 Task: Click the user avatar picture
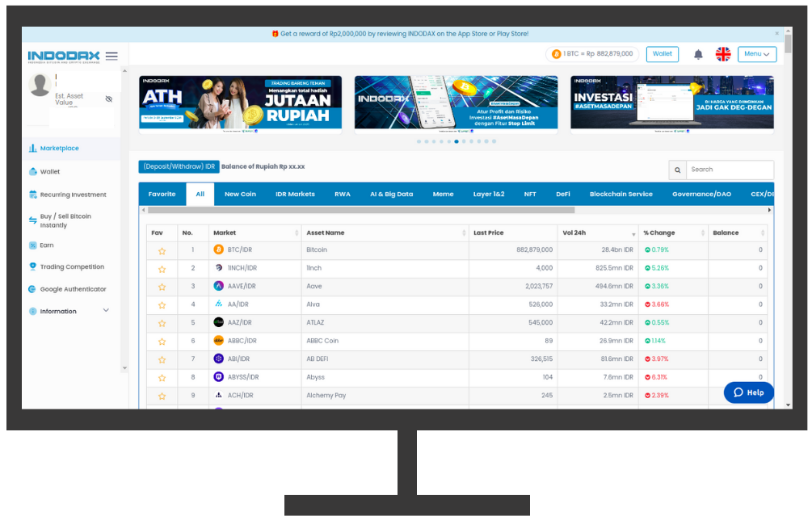pos(40,84)
